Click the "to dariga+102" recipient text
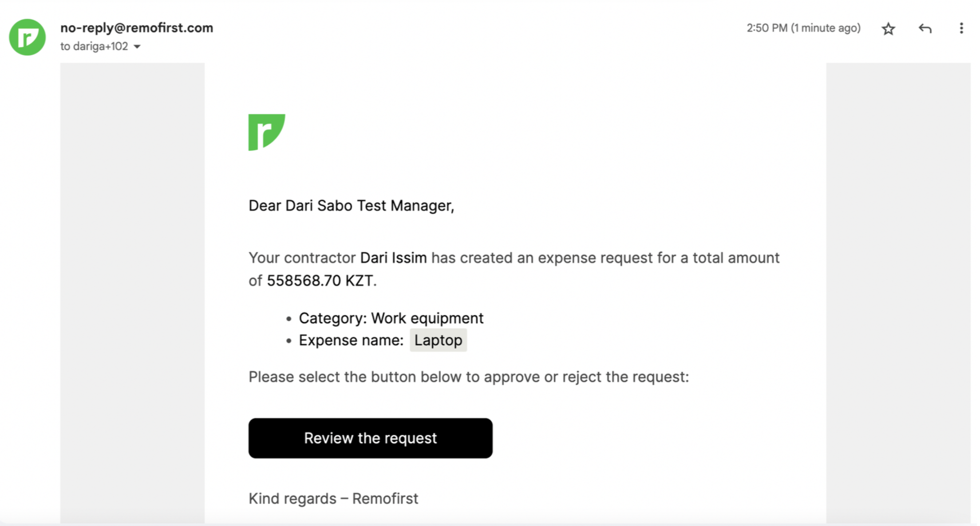 tap(94, 46)
